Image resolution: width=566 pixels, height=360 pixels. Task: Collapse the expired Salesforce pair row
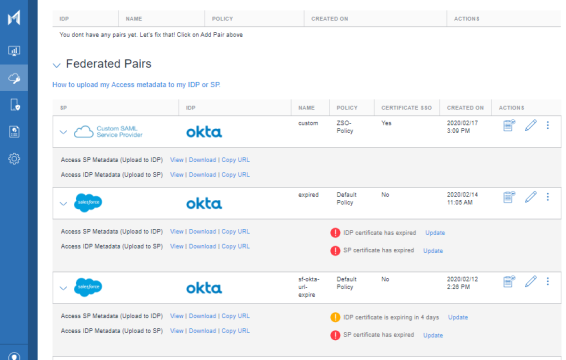(63, 204)
